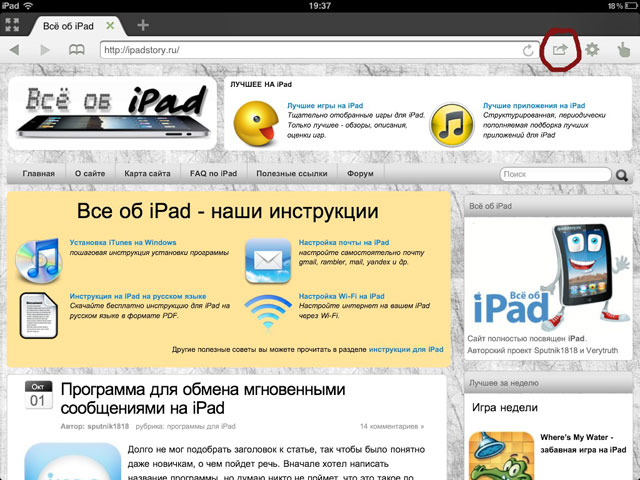Tap the blue messenger app icon
640x480 pixels.
coord(73,461)
